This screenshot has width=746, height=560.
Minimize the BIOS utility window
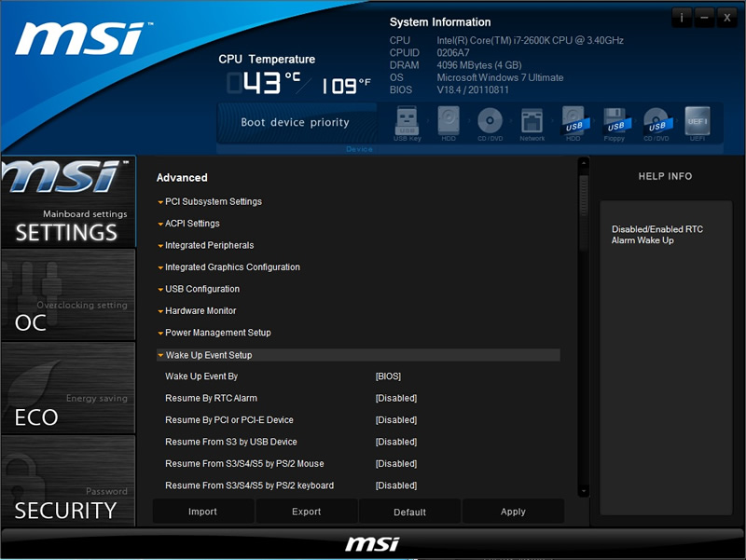tap(705, 18)
